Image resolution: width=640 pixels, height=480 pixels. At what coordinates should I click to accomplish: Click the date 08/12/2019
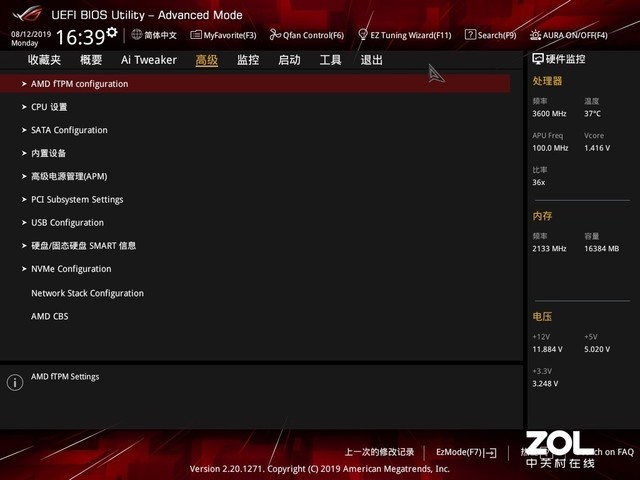[x=31, y=34]
